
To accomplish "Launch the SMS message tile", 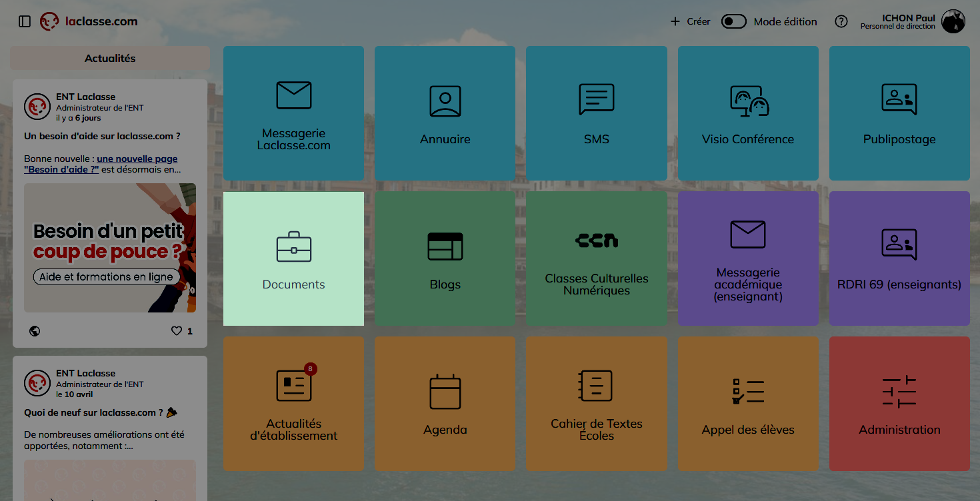I will (x=597, y=113).
